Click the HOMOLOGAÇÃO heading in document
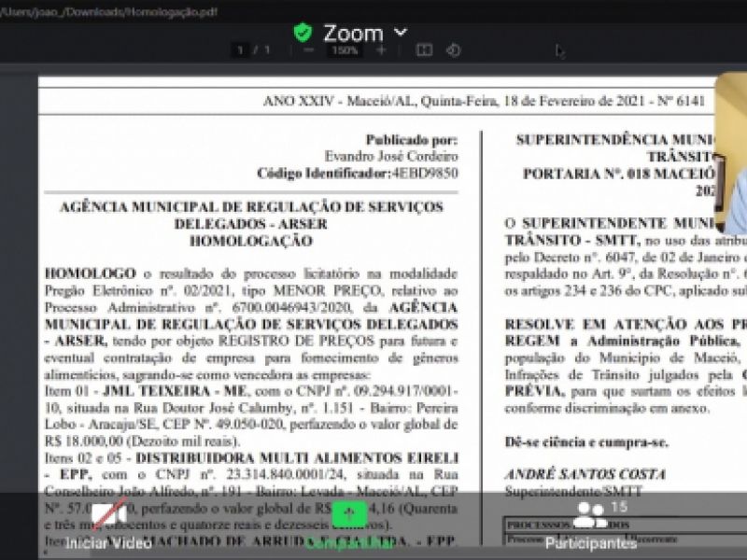Screen dimensions: 747x560 pyautogui.click(x=251, y=241)
